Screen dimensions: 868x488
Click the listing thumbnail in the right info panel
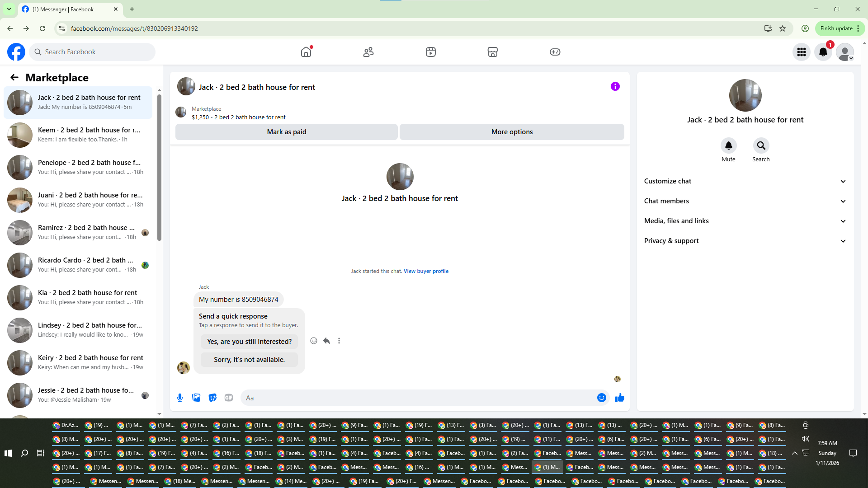(x=745, y=95)
